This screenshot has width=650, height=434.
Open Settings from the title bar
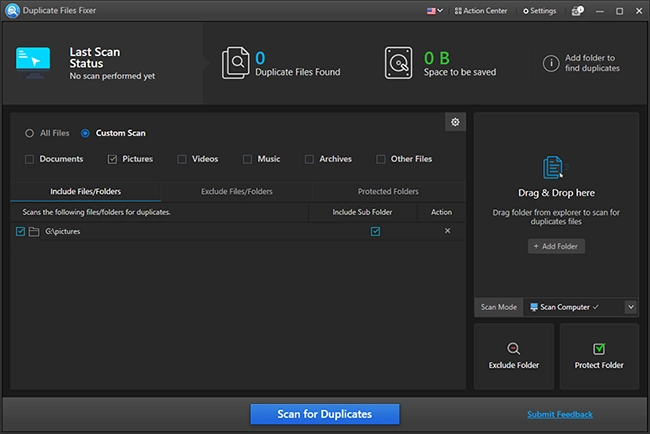tap(539, 11)
